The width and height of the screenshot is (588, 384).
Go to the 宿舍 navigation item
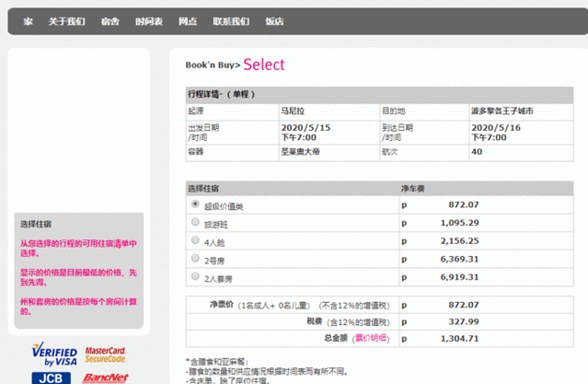tap(110, 21)
